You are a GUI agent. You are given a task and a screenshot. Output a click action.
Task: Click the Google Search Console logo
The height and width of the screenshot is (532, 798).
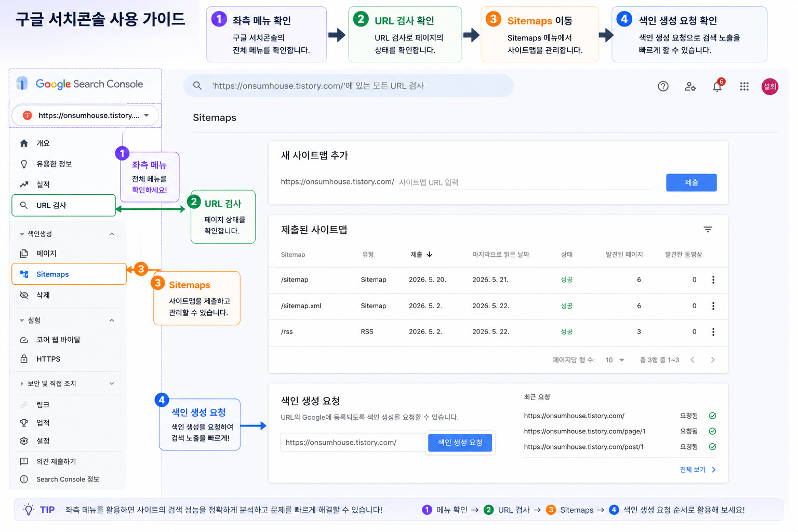click(80, 84)
